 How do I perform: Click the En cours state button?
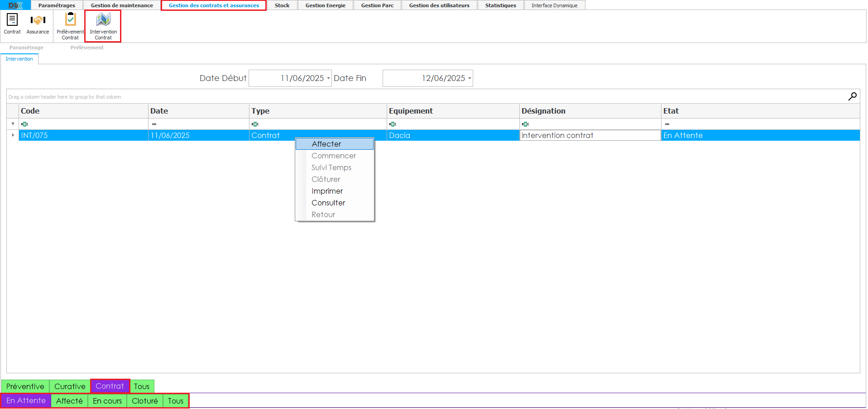pyautogui.click(x=107, y=401)
